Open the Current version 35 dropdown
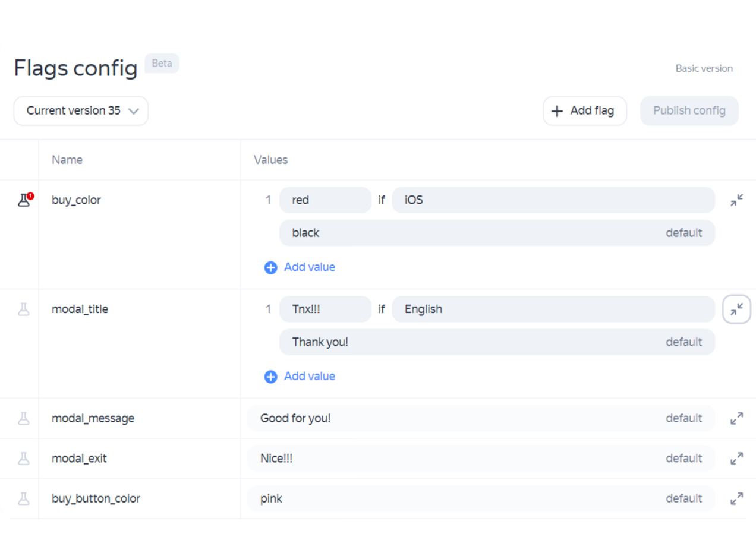 point(81,111)
